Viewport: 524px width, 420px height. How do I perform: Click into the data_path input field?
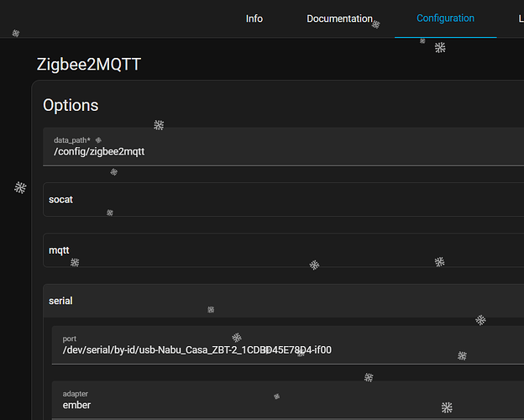[252, 152]
